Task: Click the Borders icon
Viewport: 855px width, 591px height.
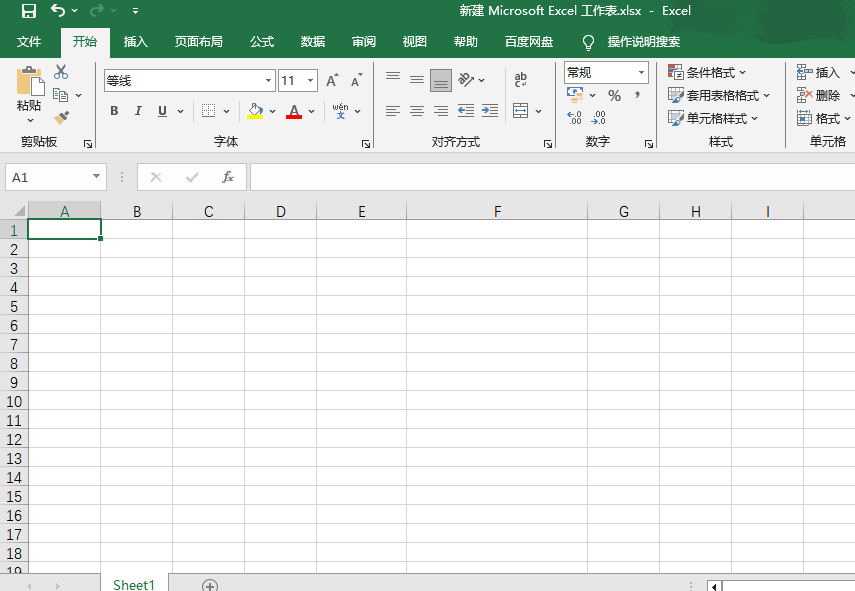Action: [208, 111]
